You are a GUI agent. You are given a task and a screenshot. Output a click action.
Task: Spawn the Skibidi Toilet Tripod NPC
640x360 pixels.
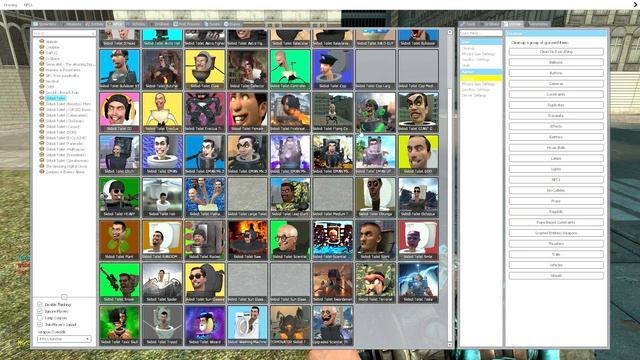162,325
